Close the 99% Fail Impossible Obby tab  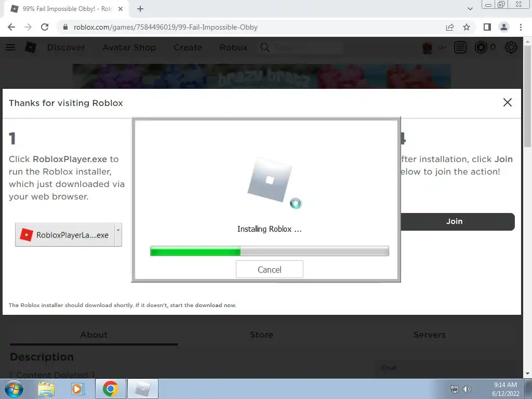pos(121,9)
